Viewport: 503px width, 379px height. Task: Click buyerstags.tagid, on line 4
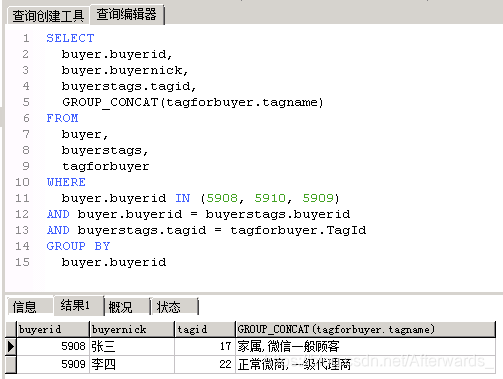point(129,86)
